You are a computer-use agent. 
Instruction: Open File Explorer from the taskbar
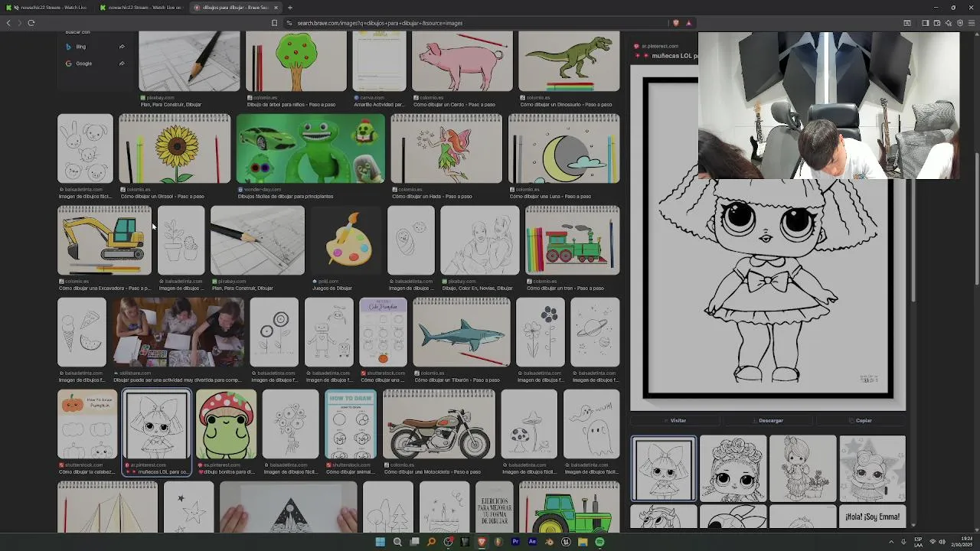[x=583, y=542]
